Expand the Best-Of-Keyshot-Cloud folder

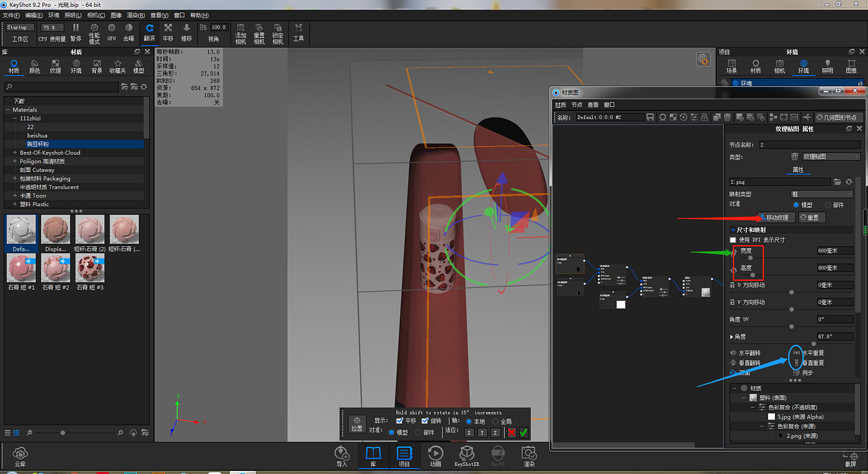[14, 153]
